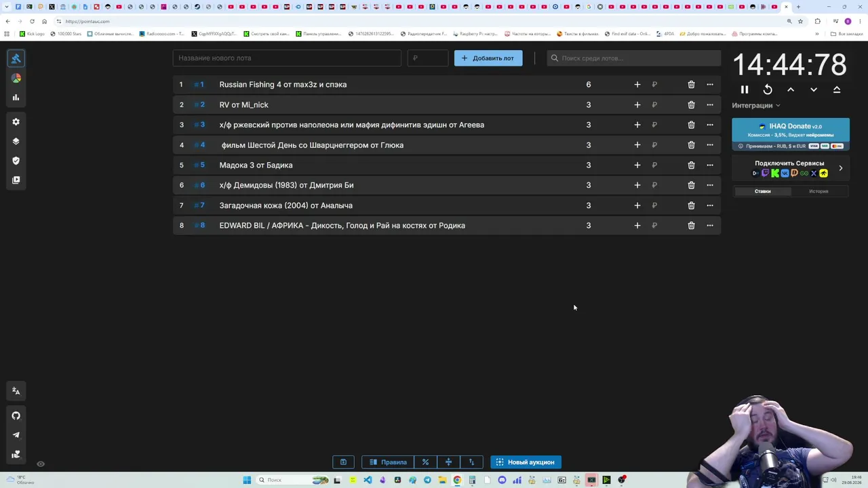Click the underlined up-arrow timer button
Screen dimensions: 868x488
click(837, 89)
